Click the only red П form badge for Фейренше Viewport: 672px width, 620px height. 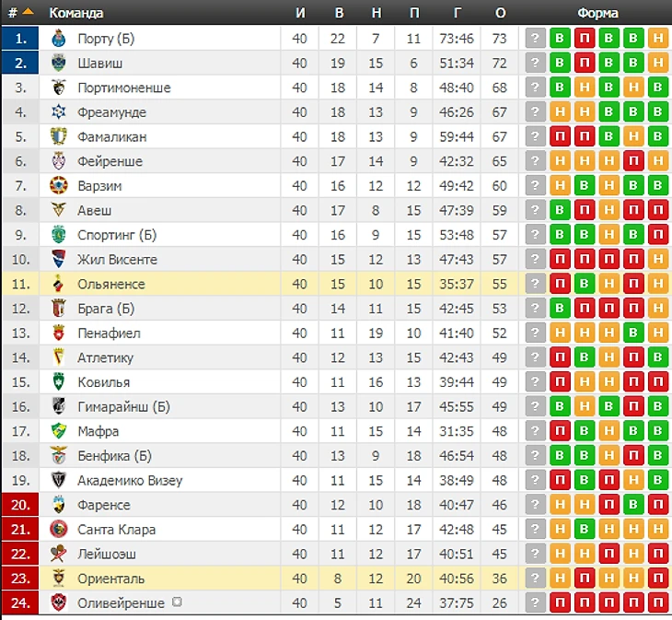tap(633, 161)
